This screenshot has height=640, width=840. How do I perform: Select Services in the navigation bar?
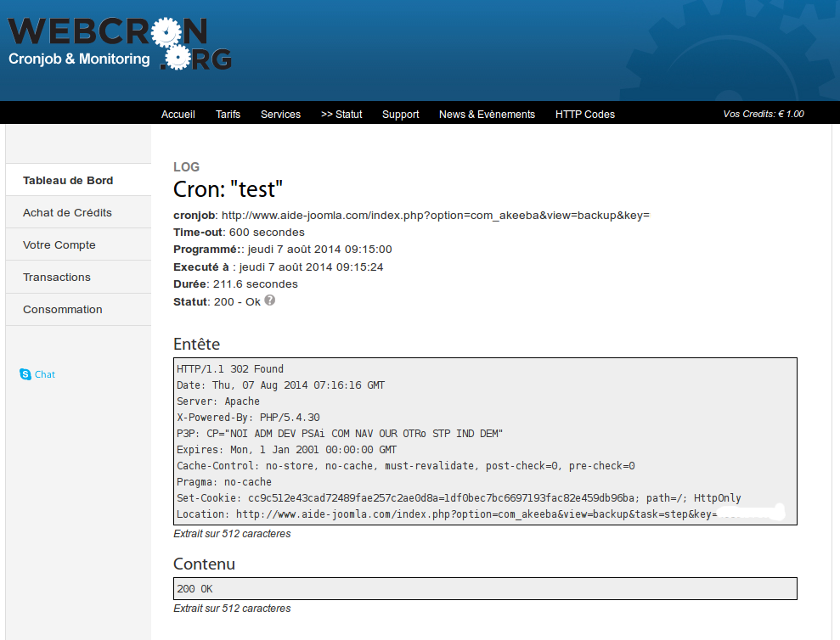point(280,115)
